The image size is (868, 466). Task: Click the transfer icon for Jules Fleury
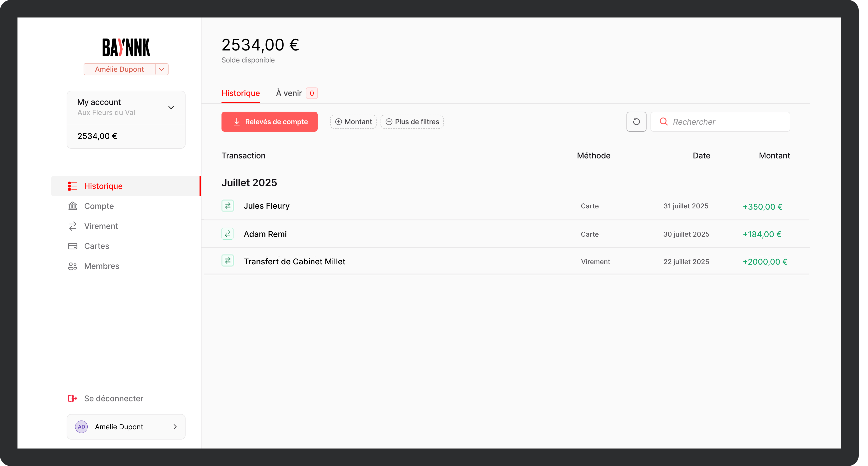(x=227, y=206)
